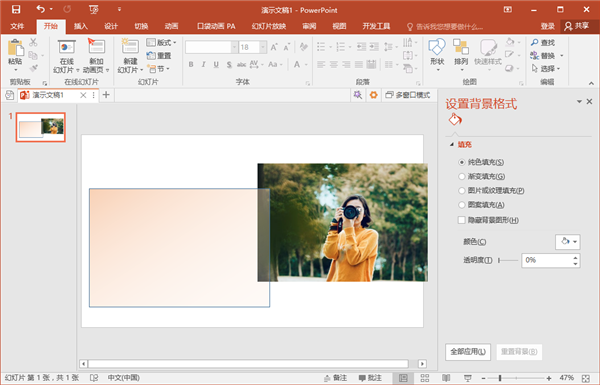Switch to reading view

(446, 378)
